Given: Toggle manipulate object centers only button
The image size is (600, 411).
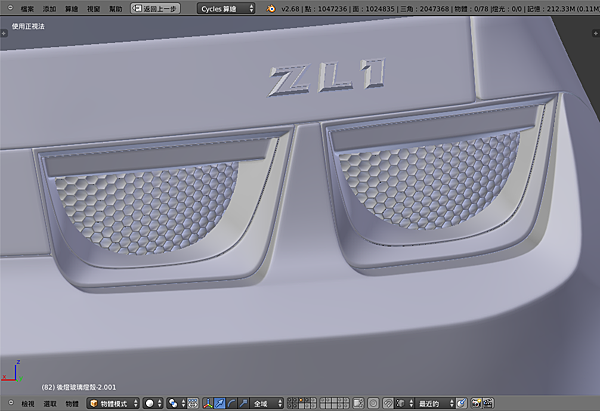Looking at the screenshot, I should tap(192, 403).
